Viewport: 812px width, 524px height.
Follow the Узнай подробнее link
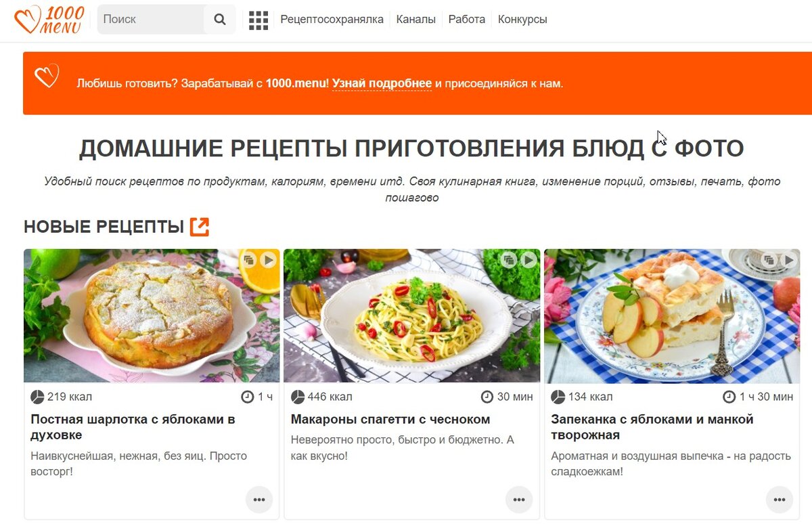click(382, 84)
